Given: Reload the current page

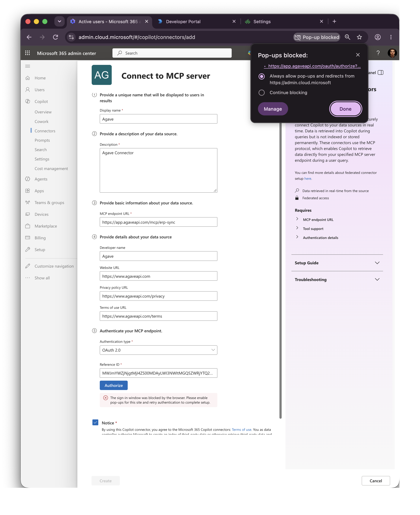Looking at the screenshot, I should [55, 37].
